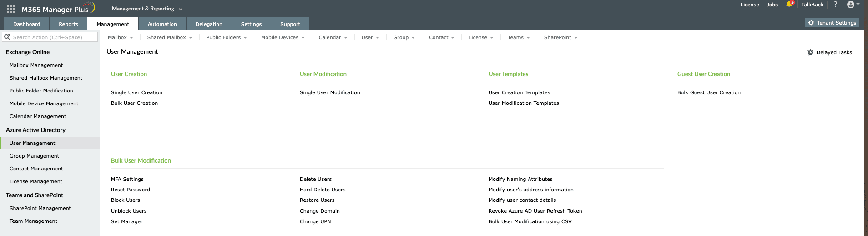
Task: Open Unblock Users link
Action: coord(129,211)
